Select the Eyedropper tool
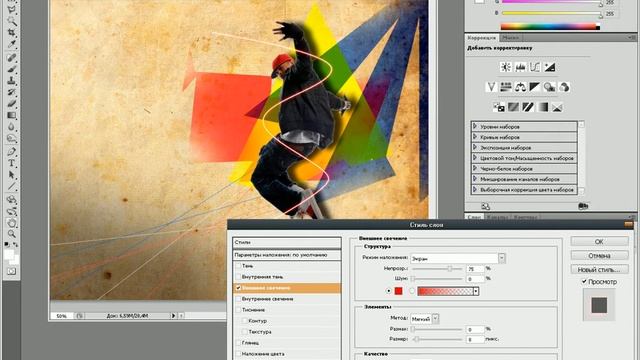This screenshot has width=640, height=360. pos(12,44)
